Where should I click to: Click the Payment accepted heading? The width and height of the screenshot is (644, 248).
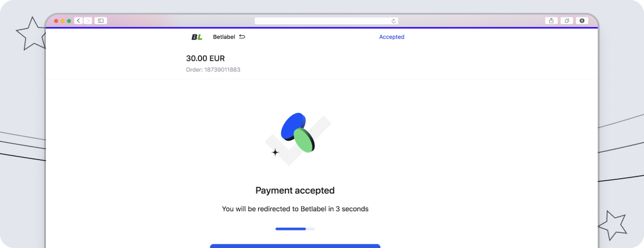pyautogui.click(x=295, y=190)
